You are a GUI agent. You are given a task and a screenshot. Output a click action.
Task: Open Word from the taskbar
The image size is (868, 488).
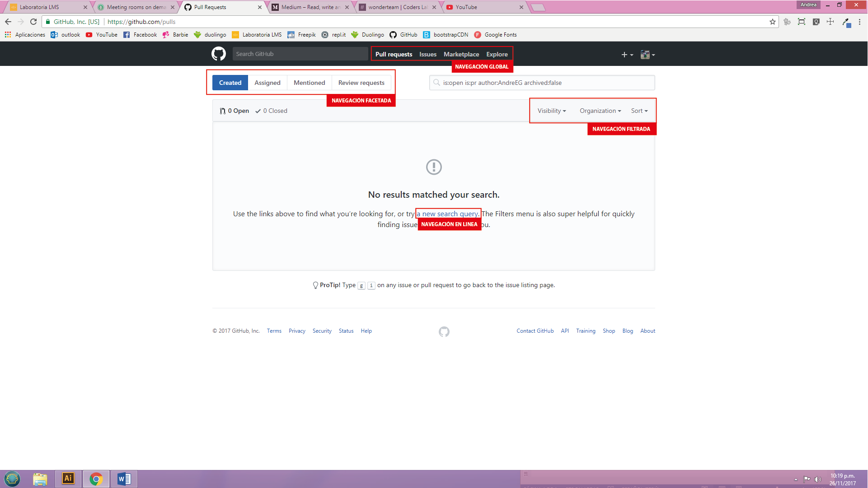124,479
